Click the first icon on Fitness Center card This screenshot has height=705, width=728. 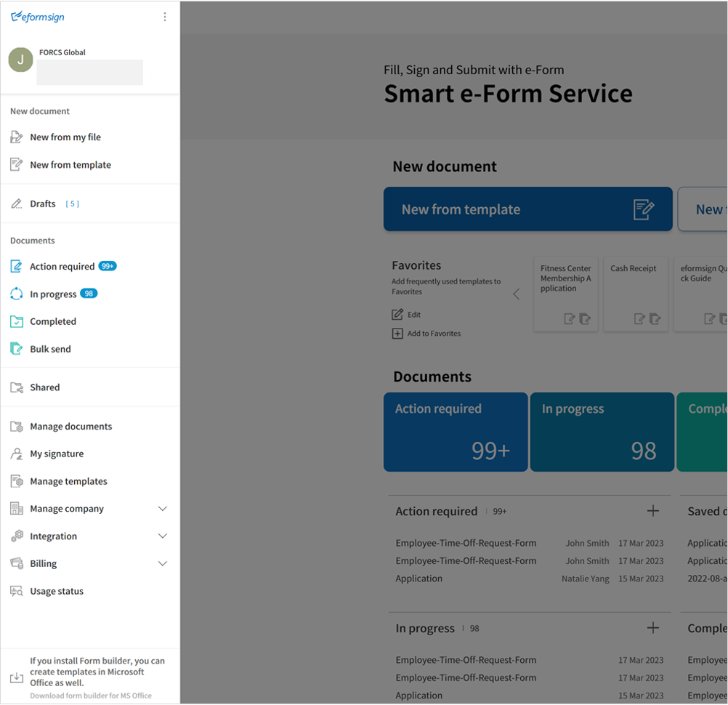(x=569, y=318)
